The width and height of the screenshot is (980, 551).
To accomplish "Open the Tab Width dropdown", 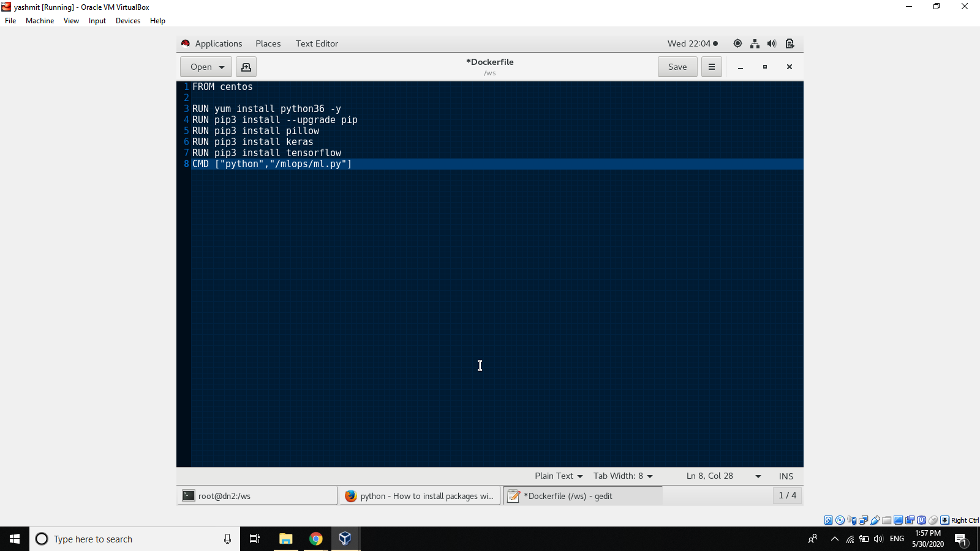I will click(x=622, y=476).
